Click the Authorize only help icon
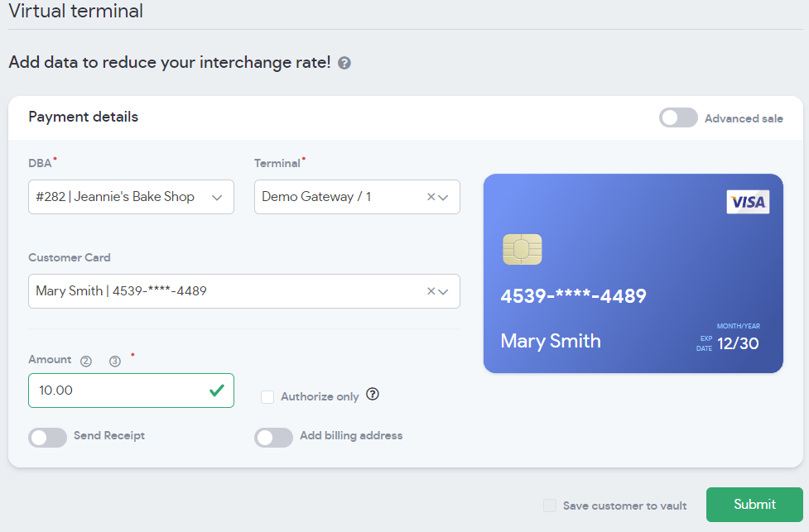The image size is (809, 532). point(373,395)
